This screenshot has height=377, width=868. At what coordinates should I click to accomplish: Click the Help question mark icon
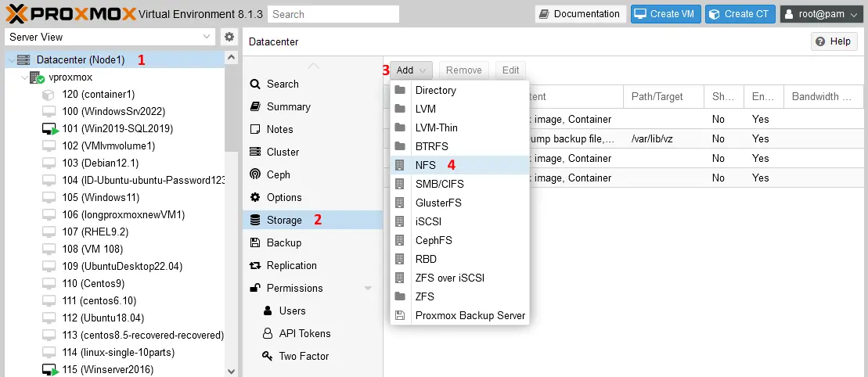[x=820, y=41]
